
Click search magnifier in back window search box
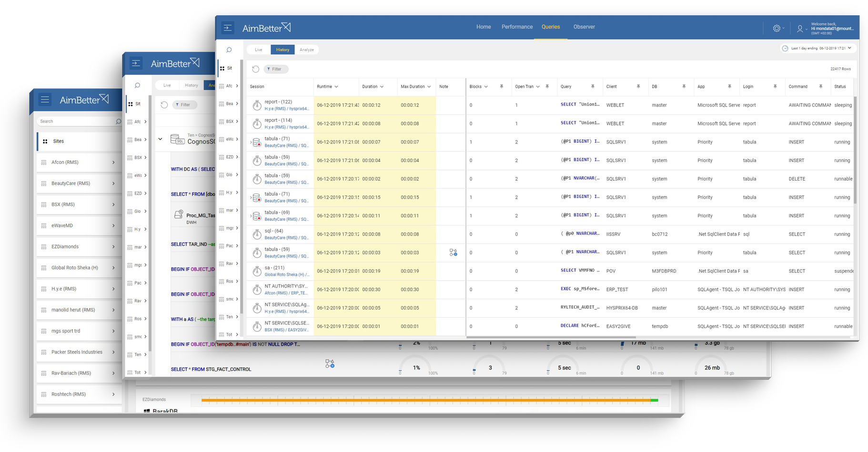[118, 122]
